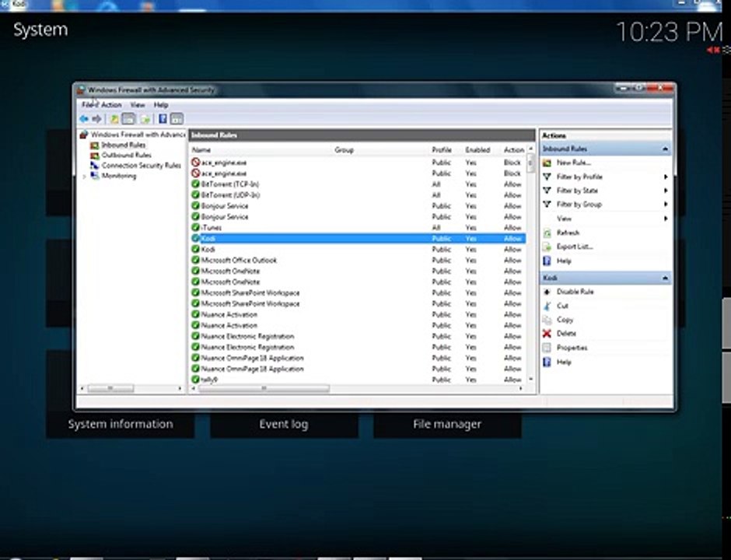Click the 10:23 PM clock in Kodi
731x560 pixels.
pos(669,32)
